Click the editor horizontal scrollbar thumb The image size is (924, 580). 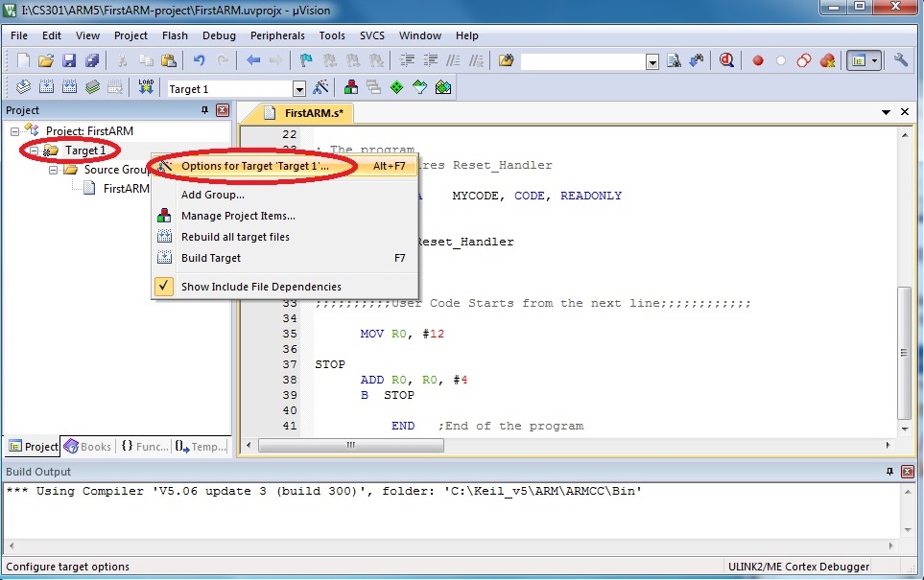click(351, 446)
